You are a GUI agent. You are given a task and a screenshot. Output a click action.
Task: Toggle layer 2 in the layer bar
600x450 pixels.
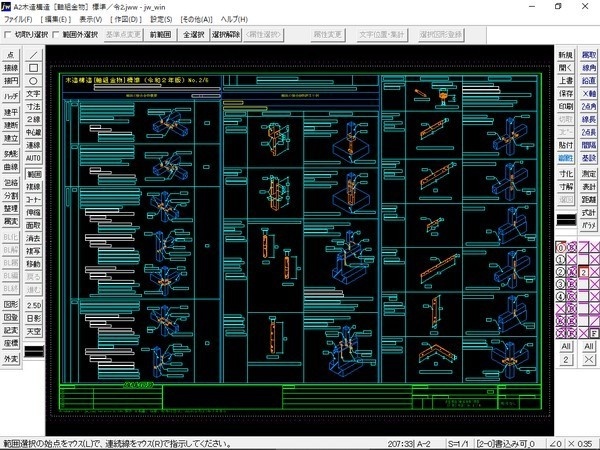[x=560, y=272]
